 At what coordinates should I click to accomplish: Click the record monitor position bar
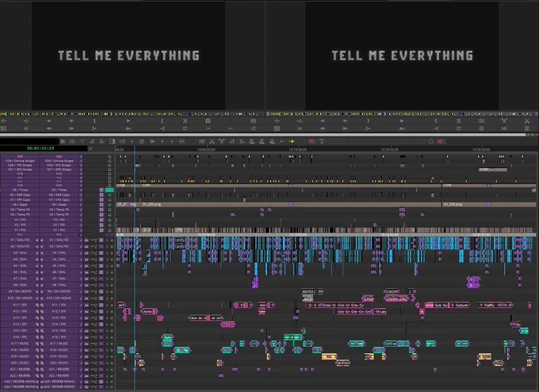click(x=402, y=114)
